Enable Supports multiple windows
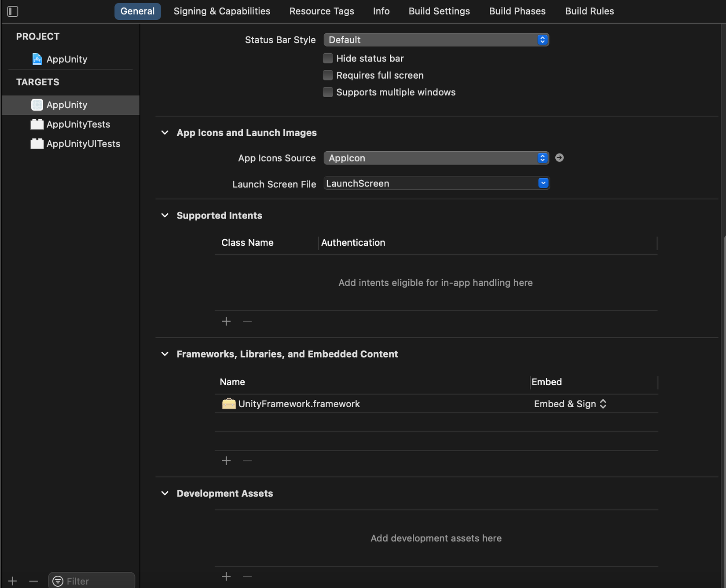726x588 pixels. pyautogui.click(x=328, y=92)
